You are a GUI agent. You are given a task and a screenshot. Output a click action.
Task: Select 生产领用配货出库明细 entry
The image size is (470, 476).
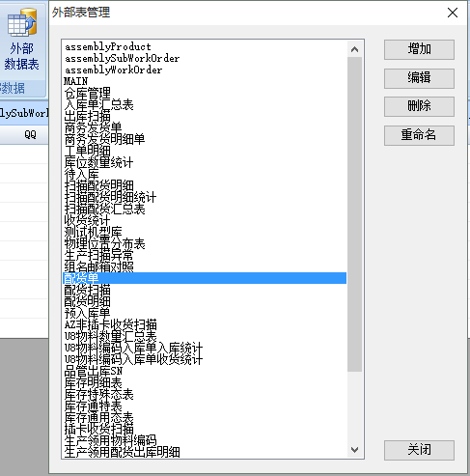pos(122,452)
